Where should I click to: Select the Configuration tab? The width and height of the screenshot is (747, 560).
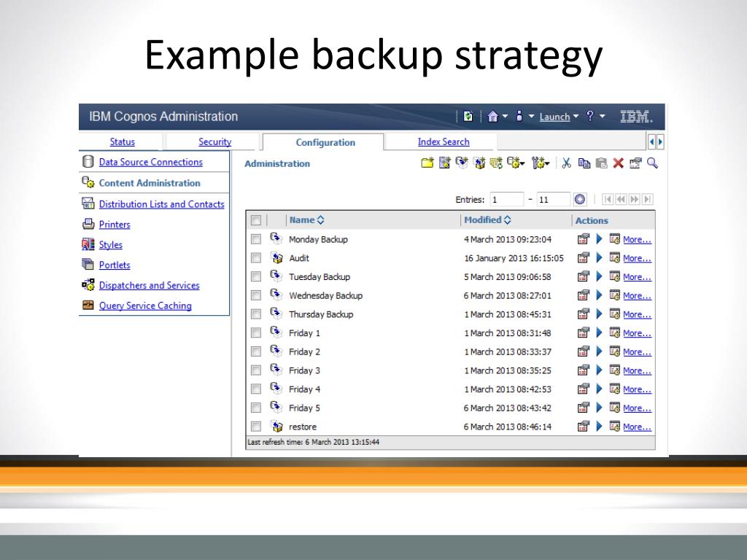325,142
